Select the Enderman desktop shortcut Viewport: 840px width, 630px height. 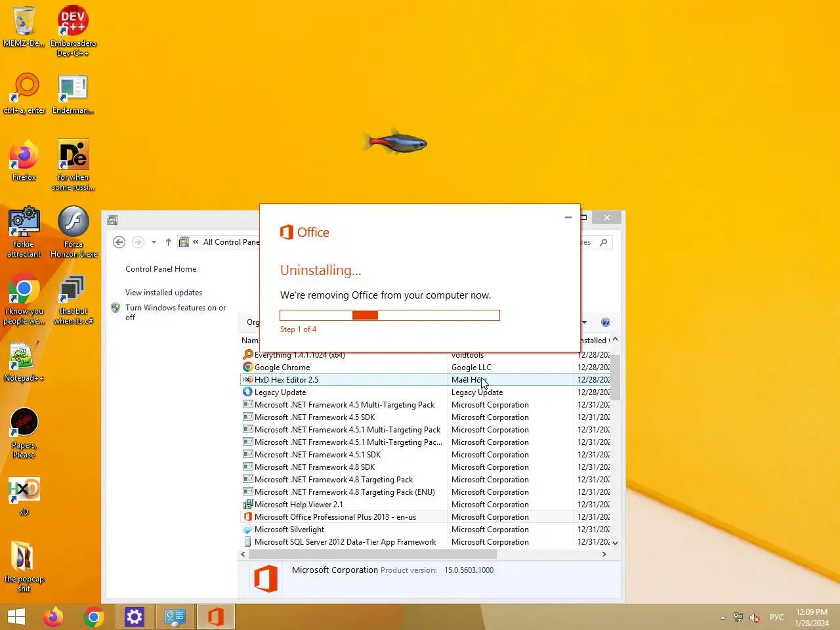[x=73, y=93]
